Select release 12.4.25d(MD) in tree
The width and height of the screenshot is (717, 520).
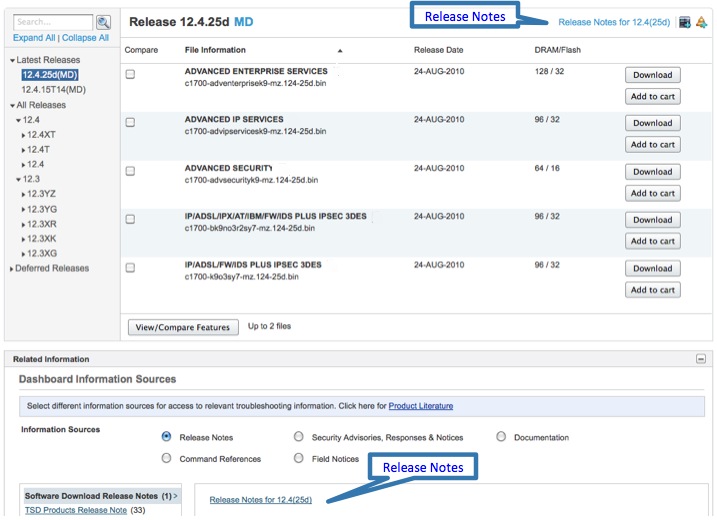coord(50,75)
